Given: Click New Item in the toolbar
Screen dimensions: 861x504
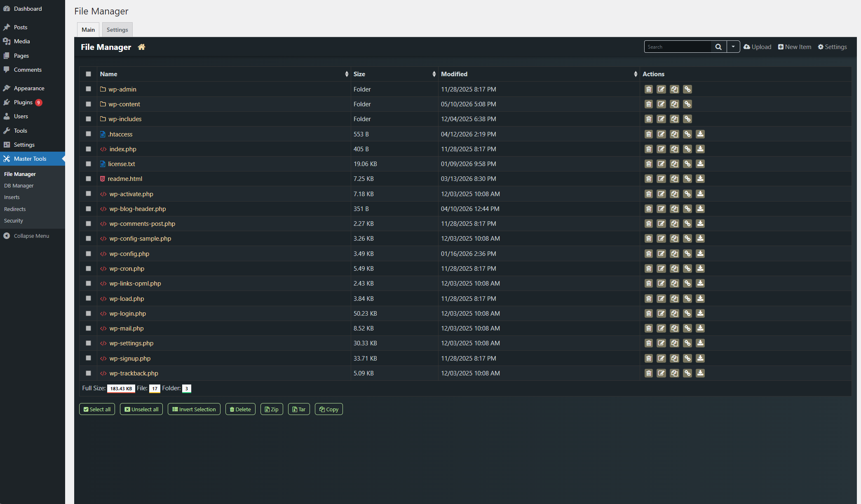Looking at the screenshot, I should pyautogui.click(x=795, y=47).
